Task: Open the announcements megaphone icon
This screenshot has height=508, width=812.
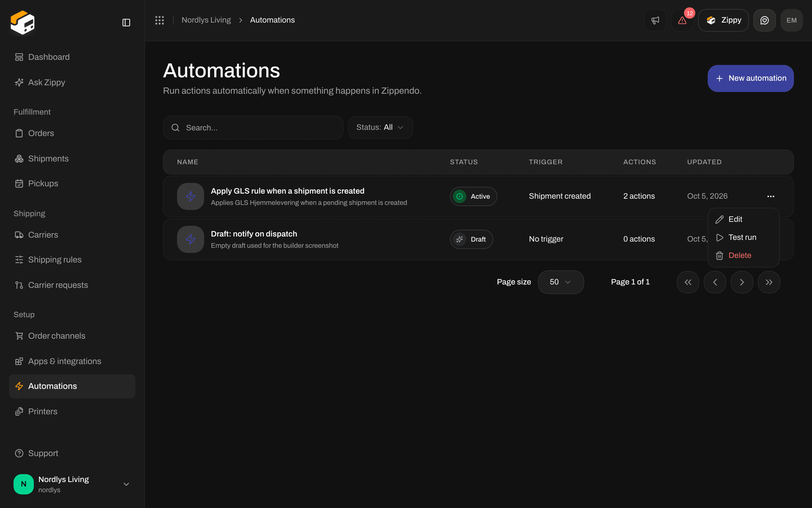Action: pos(655,20)
